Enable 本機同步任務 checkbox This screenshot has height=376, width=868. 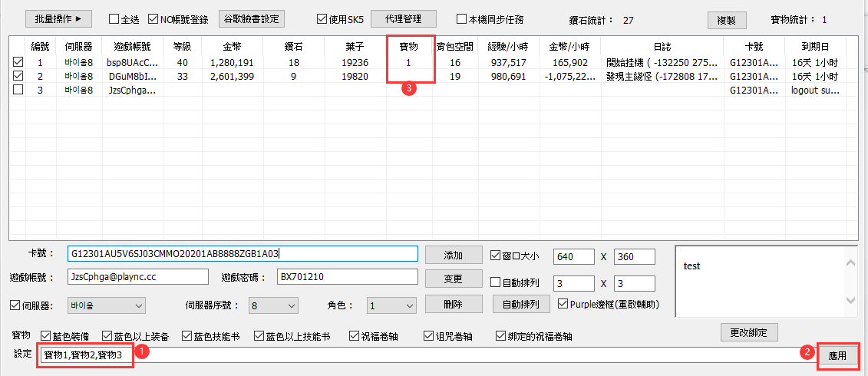point(461,18)
